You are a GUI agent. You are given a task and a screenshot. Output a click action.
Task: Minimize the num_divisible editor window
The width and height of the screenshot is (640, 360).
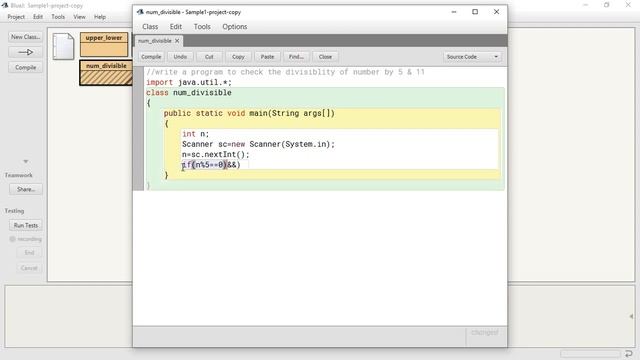pos(454,12)
